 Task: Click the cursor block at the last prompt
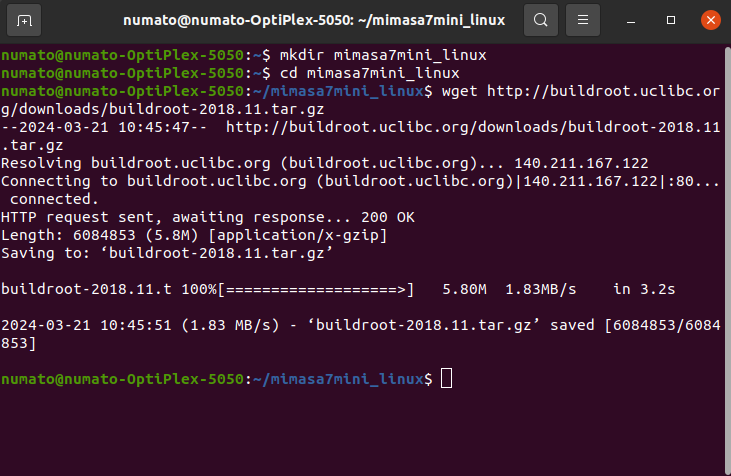(x=446, y=379)
